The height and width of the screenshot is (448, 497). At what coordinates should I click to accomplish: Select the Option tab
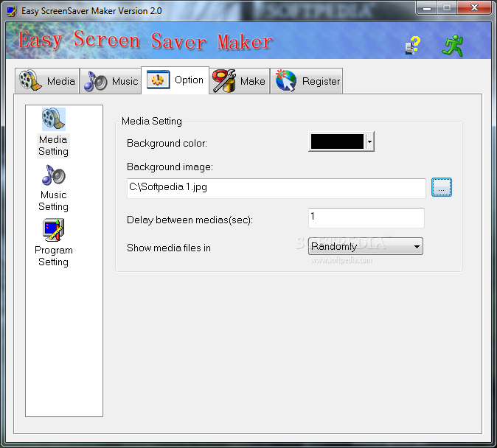pyautogui.click(x=175, y=80)
